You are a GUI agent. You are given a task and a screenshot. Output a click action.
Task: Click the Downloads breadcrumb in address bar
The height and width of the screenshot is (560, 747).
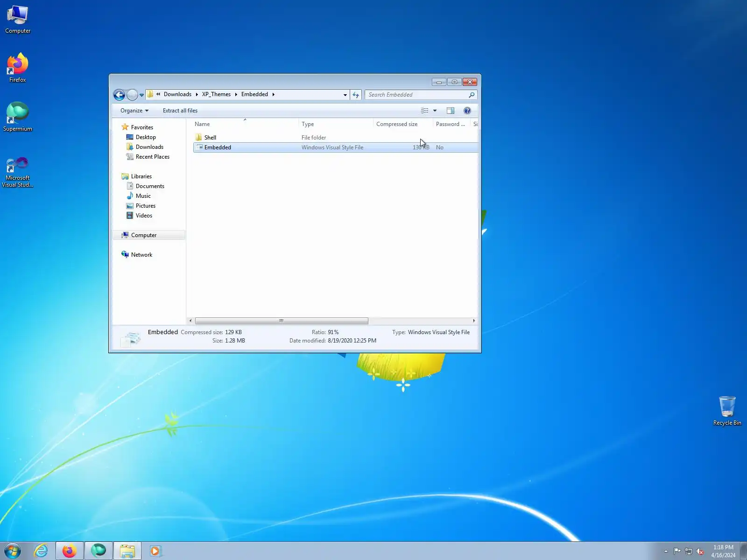click(x=177, y=94)
